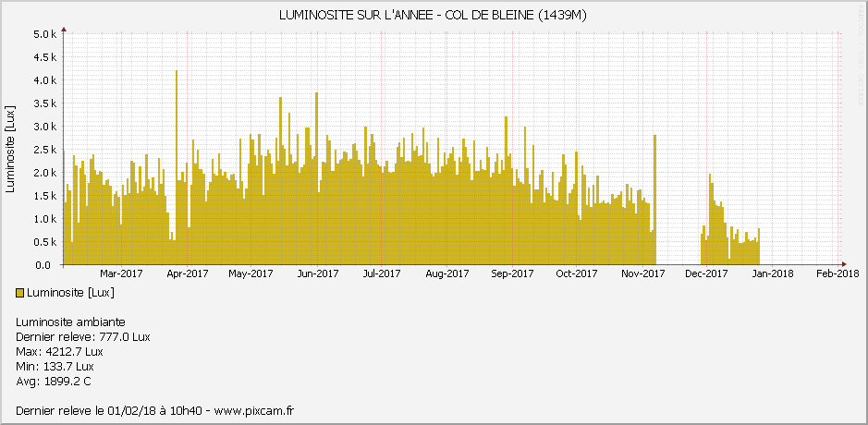Viewport: 868px width, 425px height.
Task: Click the Dernier releve: 777.0 Lux value
Action: [x=82, y=337]
